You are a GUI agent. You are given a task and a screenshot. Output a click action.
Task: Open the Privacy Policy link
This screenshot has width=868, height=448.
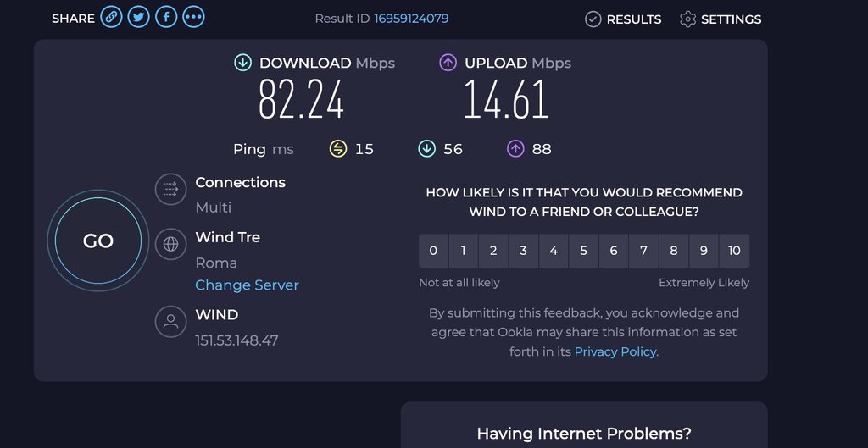(615, 351)
